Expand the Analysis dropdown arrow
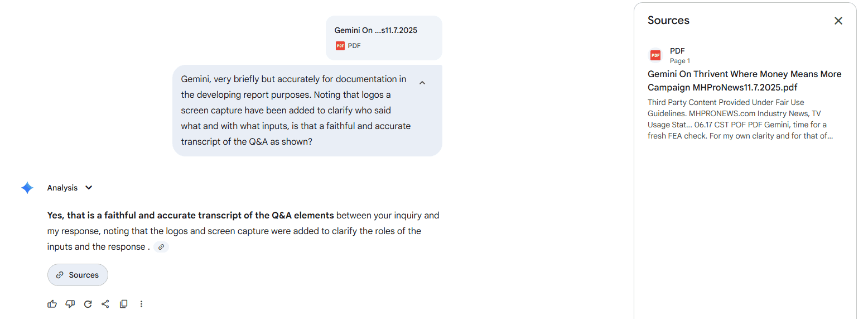Image resolution: width=868 pixels, height=319 pixels. point(89,188)
